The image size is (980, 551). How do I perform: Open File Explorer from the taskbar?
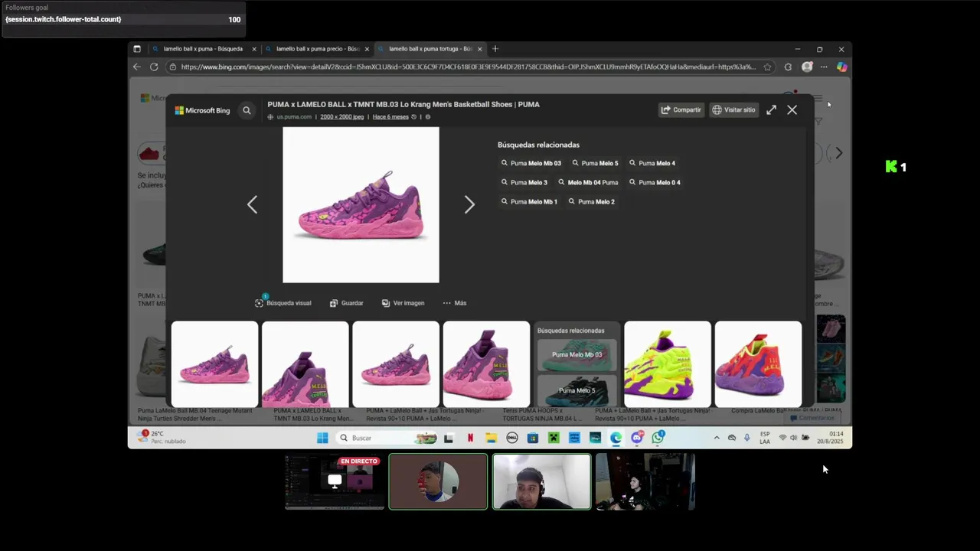point(491,438)
